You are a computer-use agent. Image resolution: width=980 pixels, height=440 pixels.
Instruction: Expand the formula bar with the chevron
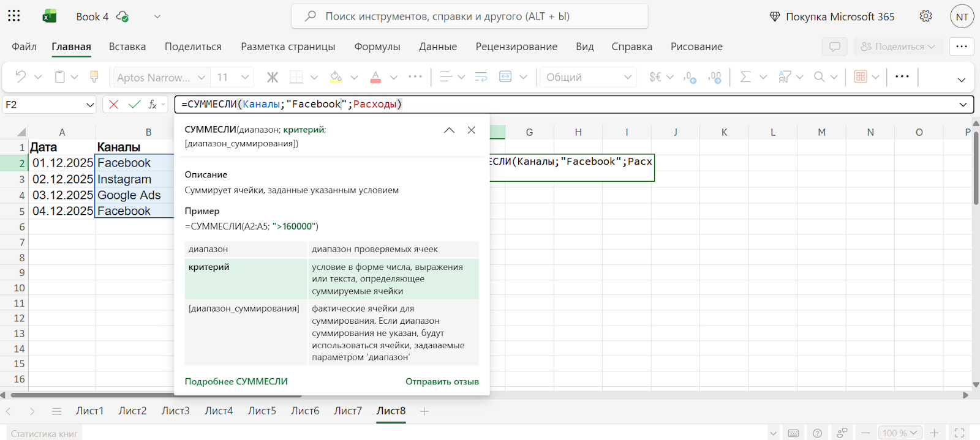tap(963, 105)
